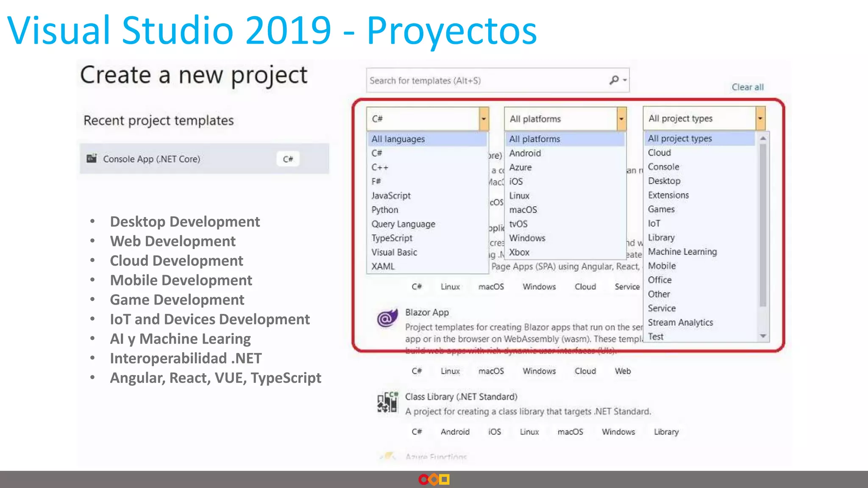Viewport: 868px width, 488px height.
Task: Pick Test from project types list
Action: pos(700,337)
